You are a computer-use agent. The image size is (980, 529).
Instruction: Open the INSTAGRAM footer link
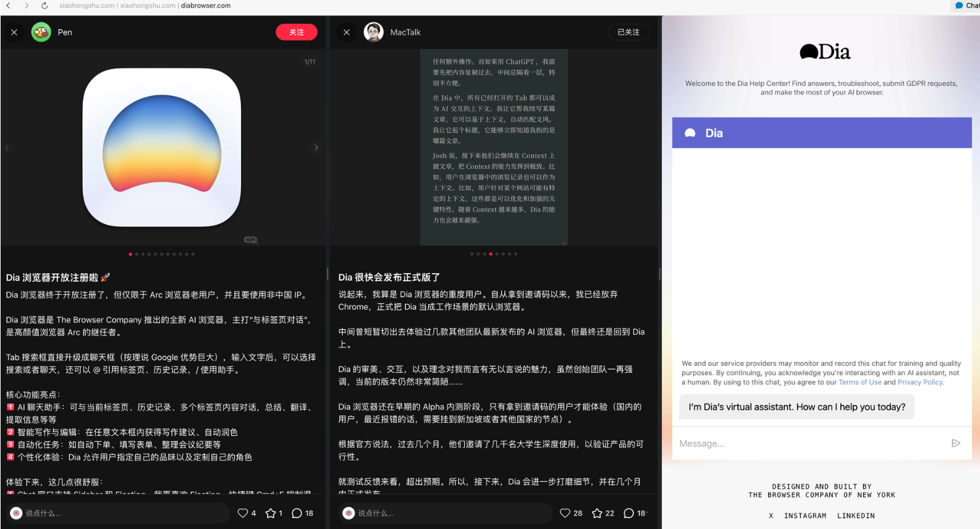click(805, 515)
